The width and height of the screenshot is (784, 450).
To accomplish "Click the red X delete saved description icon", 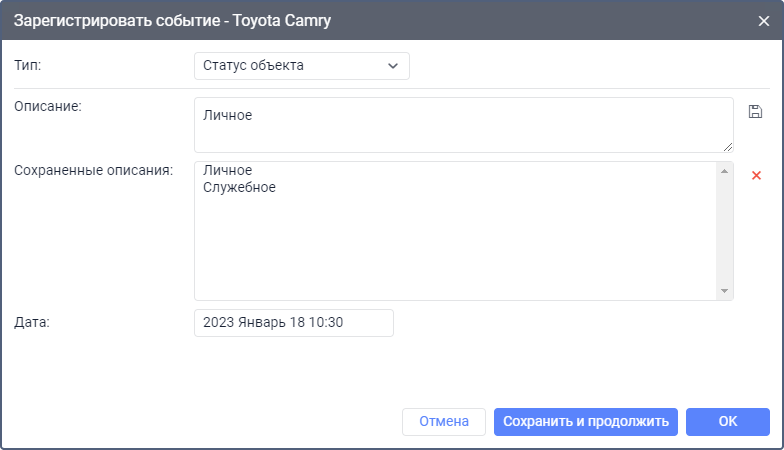I will pyautogui.click(x=756, y=175).
